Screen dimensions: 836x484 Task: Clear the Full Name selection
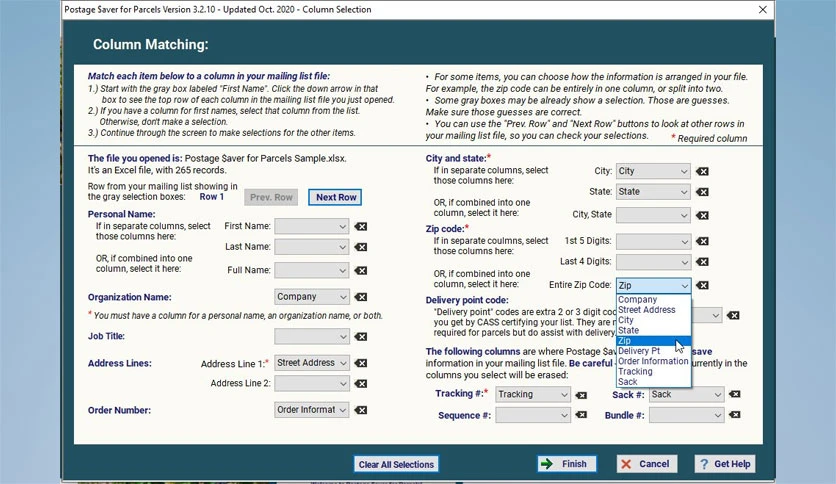361,270
